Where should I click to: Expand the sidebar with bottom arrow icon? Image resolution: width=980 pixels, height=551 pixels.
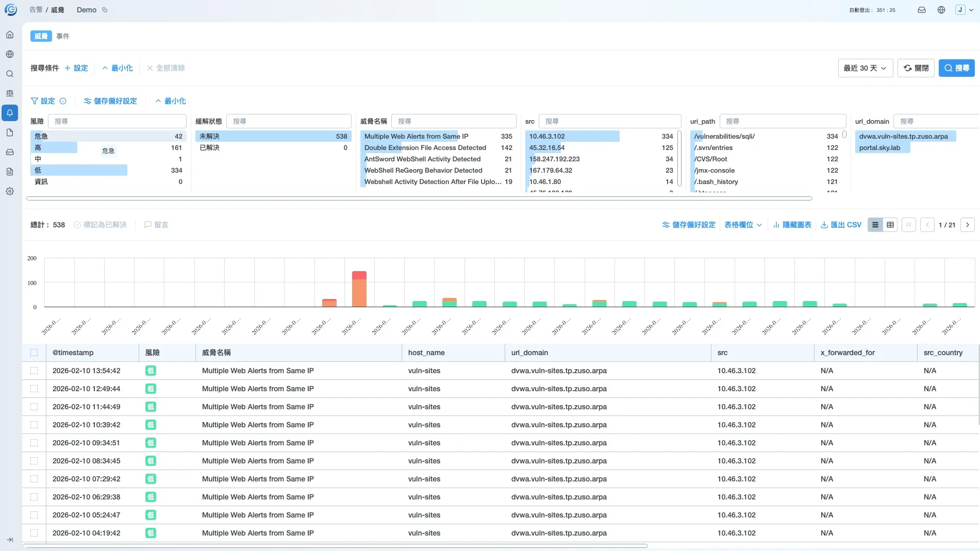point(10,540)
